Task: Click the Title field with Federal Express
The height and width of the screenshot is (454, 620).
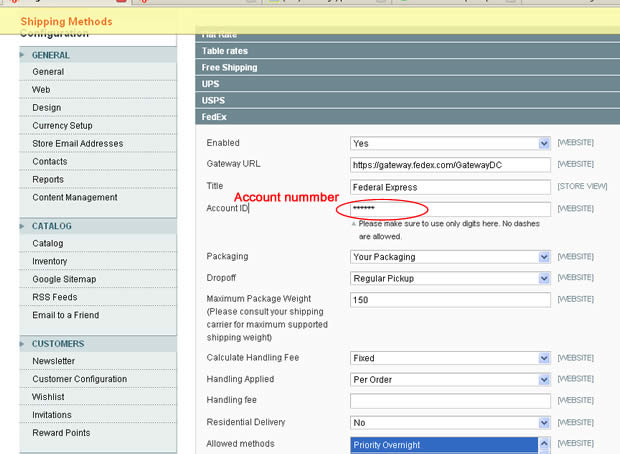Action: pos(450,187)
